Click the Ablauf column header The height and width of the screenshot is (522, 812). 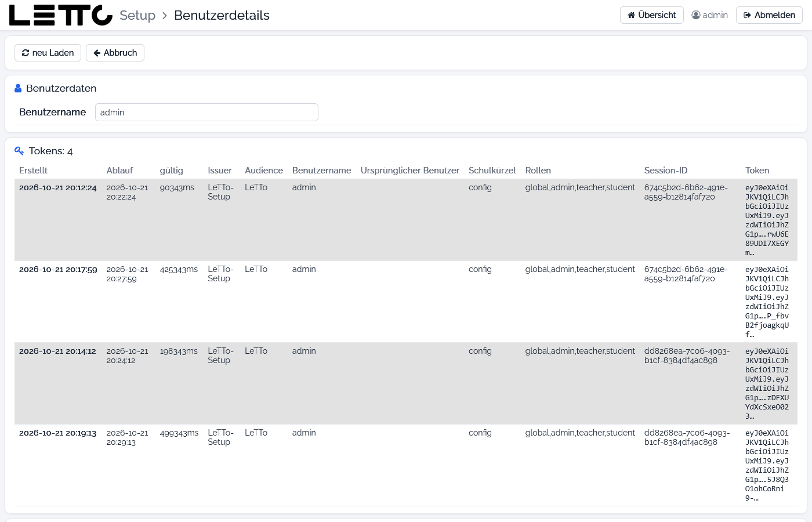pyautogui.click(x=119, y=171)
